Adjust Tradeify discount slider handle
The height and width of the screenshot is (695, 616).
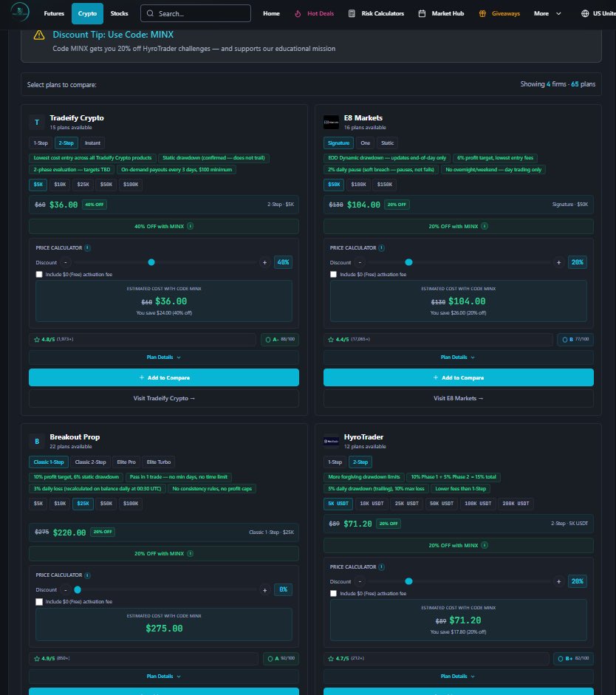coord(151,262)
